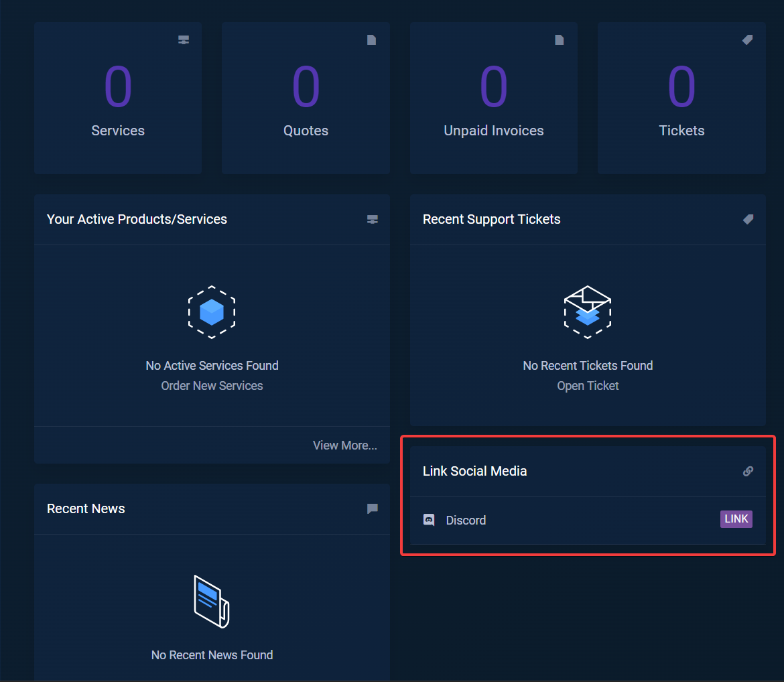Open the Order New Services link
This screenshot has height=682, width=784.
[x=212, y=386]
